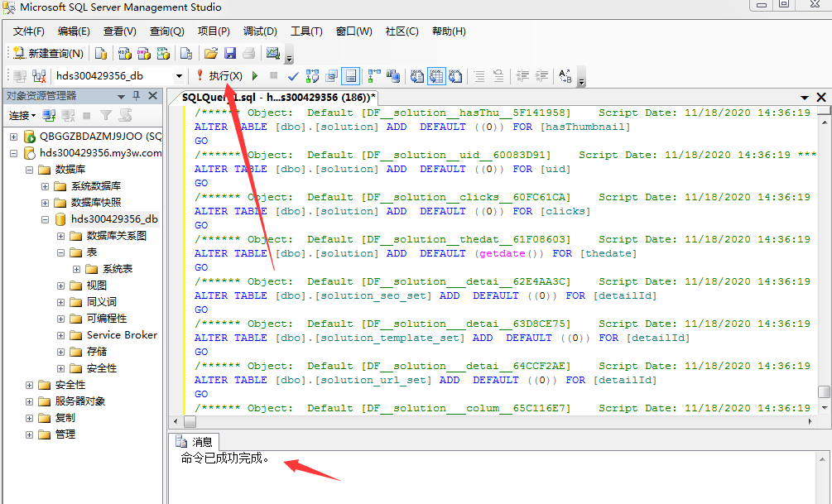Open the 文件(F) menu
Screen dimensions: 832x504
tap(29, 31)
